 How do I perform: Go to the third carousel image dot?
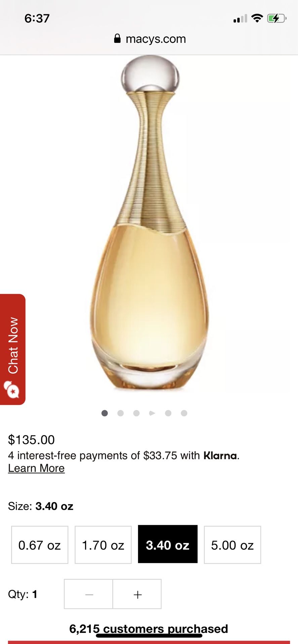(136, 413)
